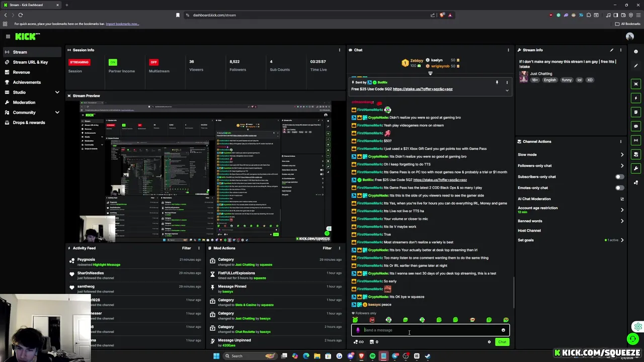This screenshot has height=362, width=644.
Task: Open Drops & rewards sidebar item
Action: coord(33,122)
